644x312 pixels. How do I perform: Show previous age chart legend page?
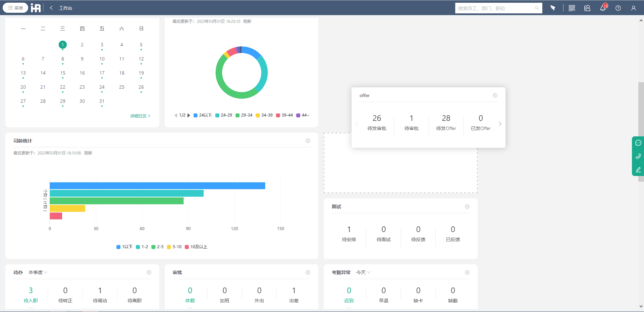pyautogui.click(x=176, y=115)
